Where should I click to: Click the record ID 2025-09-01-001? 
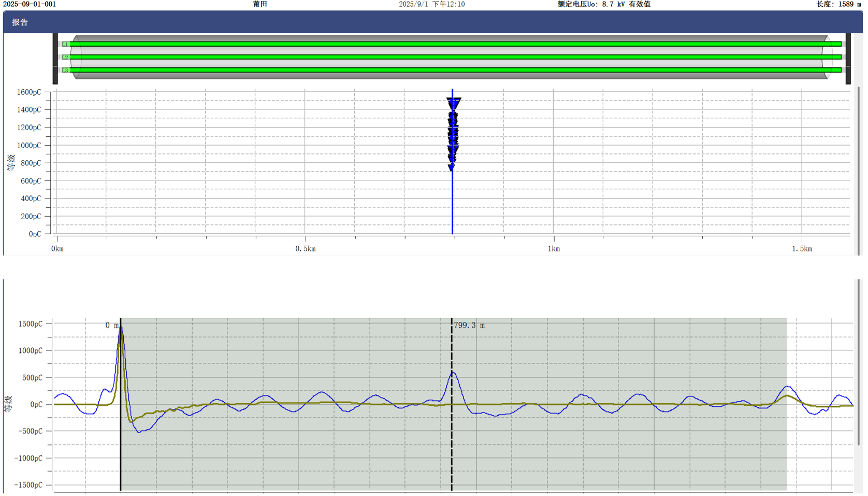click(x=30, y=4)
